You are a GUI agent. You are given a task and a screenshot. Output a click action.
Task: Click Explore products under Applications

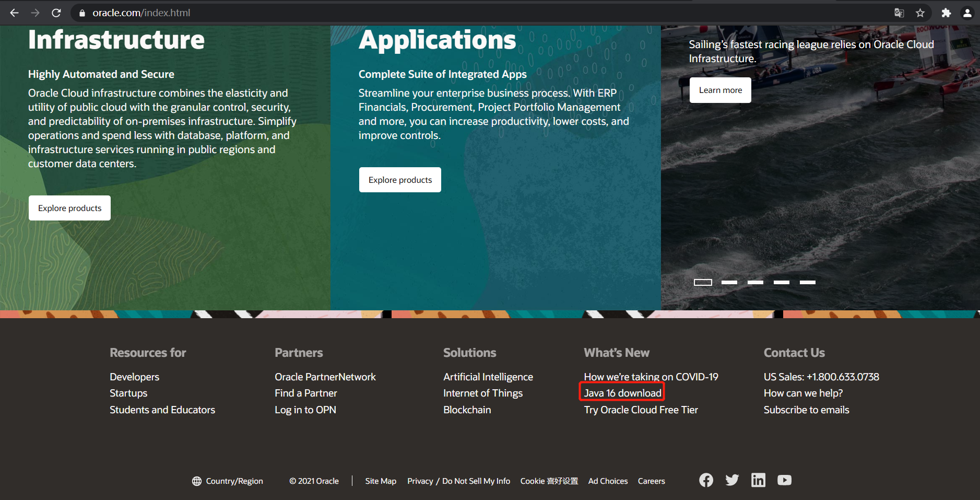pos(400,180)
